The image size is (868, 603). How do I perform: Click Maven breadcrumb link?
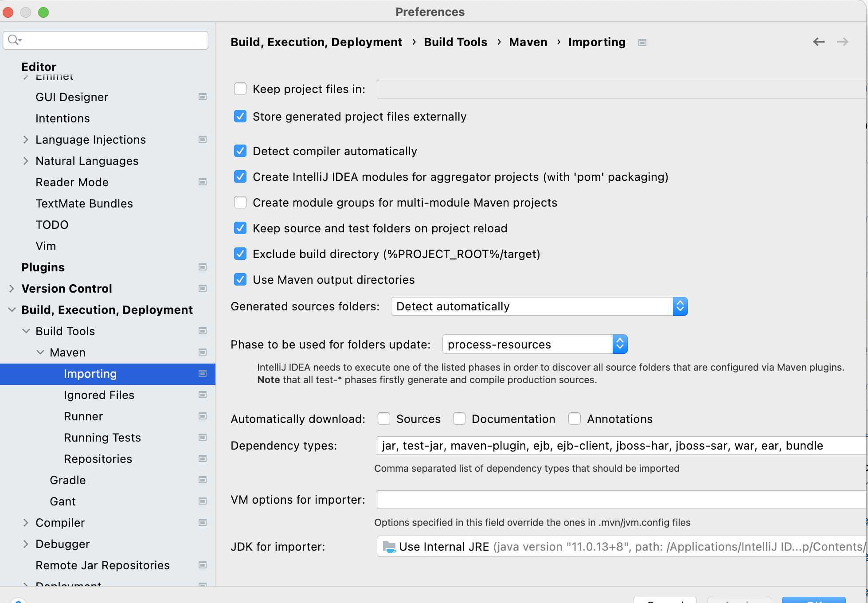[x=528, y=42]
